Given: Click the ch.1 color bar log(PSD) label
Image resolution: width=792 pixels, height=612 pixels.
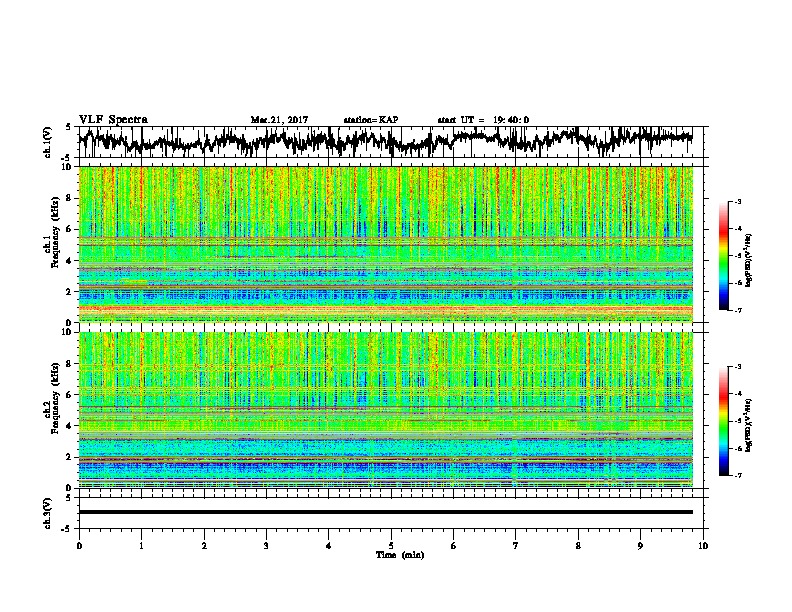Looking at the screenshot, I should click(x=748, y=261).
